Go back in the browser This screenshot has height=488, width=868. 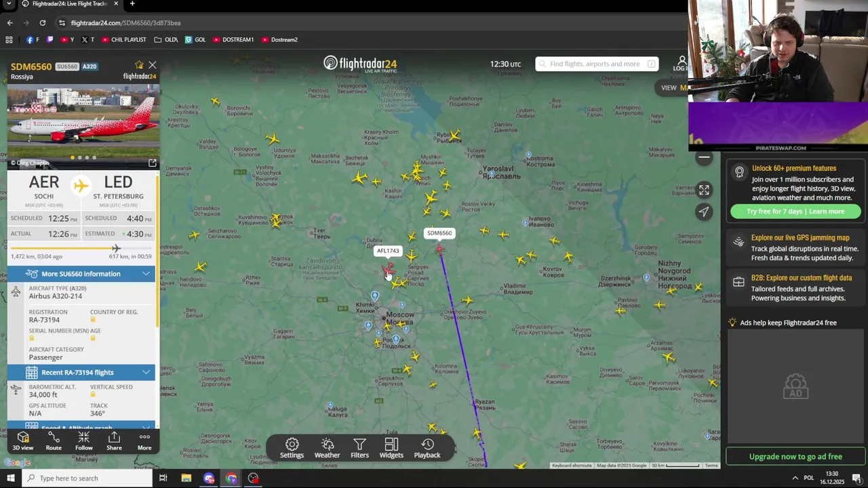(x=9, y=22)
